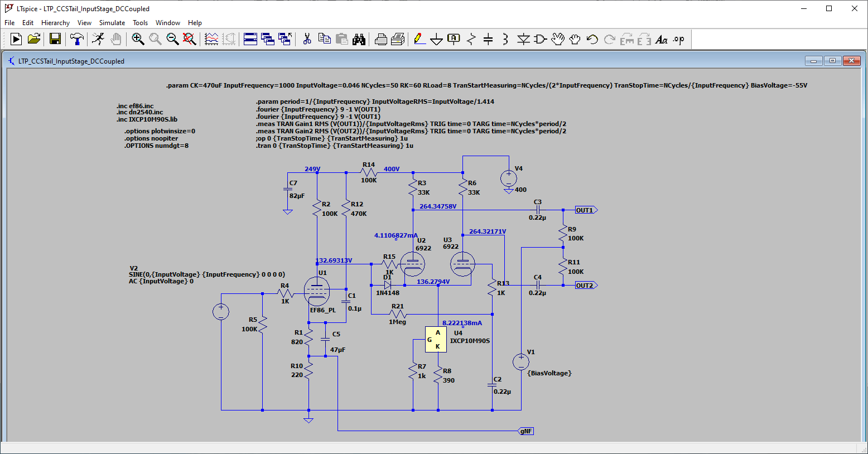Select the Move open-hand tool
The image size is (868, 454).
tap(558, 39)
